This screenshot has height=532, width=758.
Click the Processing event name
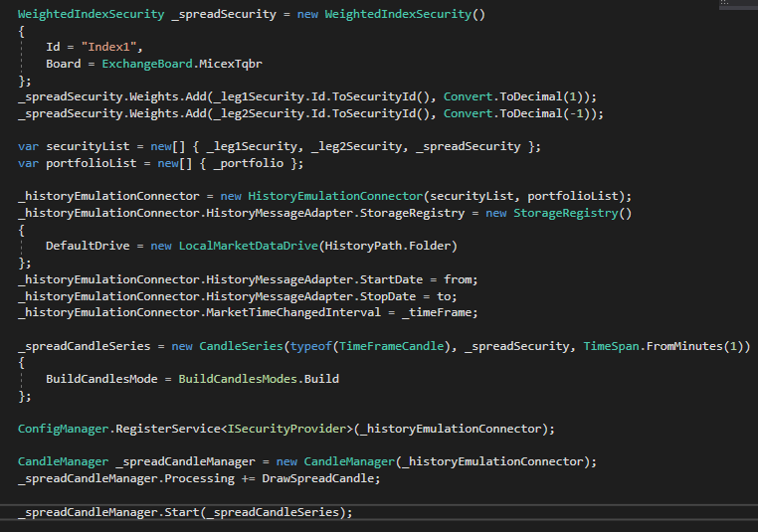[199, 478]
